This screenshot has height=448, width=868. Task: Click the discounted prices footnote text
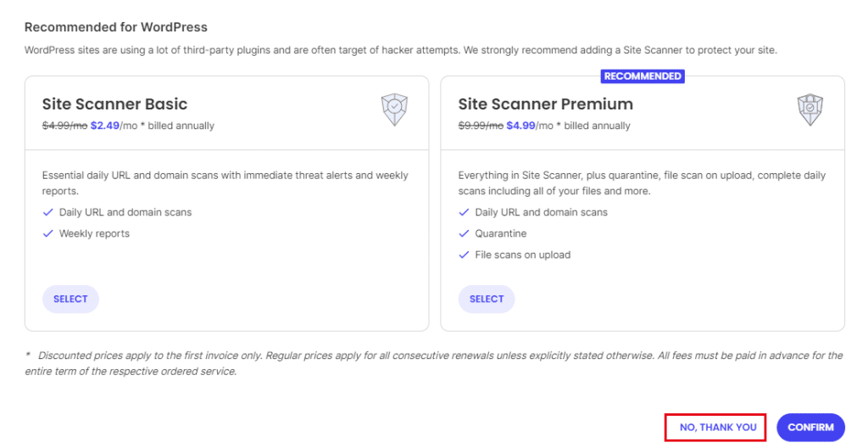(x=433, y=363)
